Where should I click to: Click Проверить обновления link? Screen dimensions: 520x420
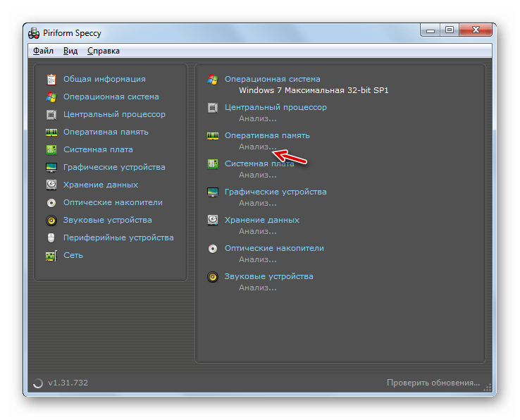click(433, 383)
